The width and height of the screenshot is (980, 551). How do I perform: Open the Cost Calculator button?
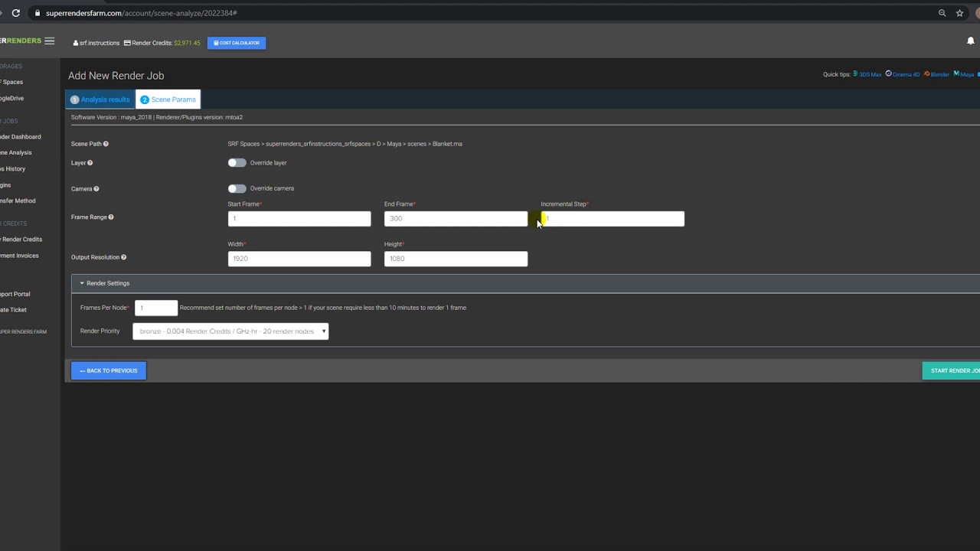pos(237,43)
